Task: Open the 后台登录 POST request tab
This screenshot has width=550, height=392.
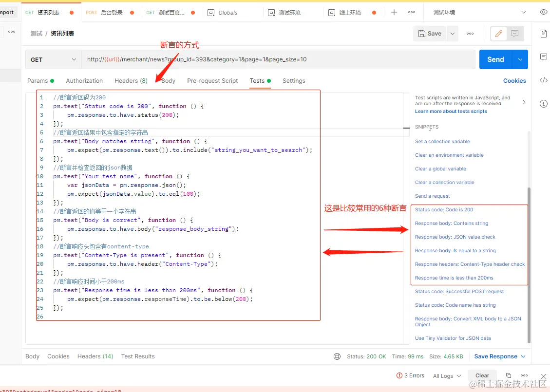Action: [x=110, y=13]
